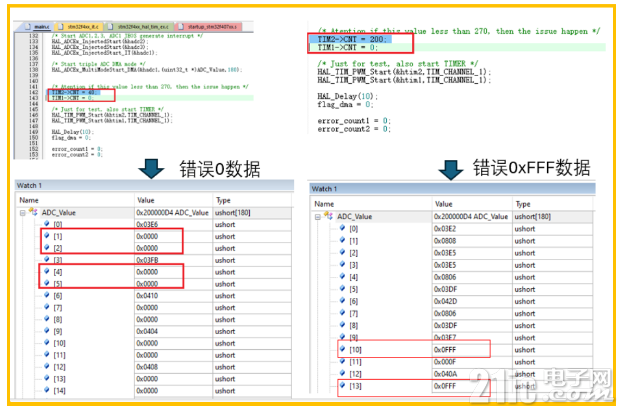This screenshot has width=623, height=411.
Task: Click line number 146 in left editor
Action: [33, 115]
